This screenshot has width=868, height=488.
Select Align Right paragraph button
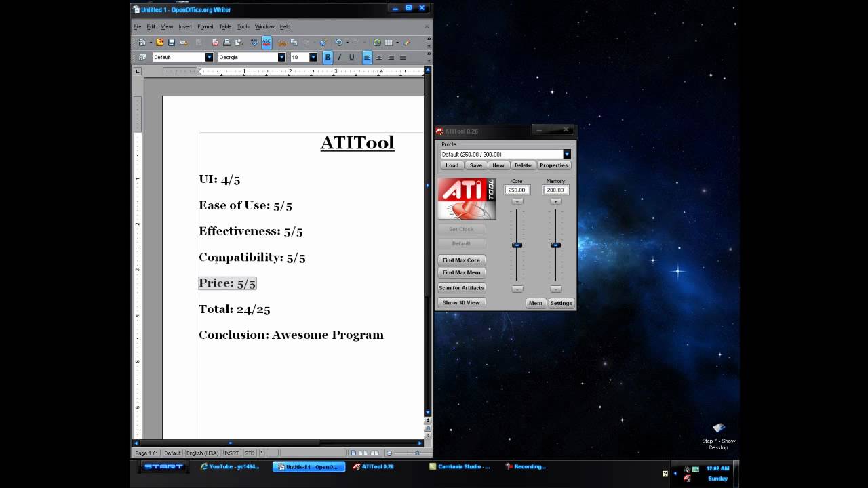click(391, 57)
